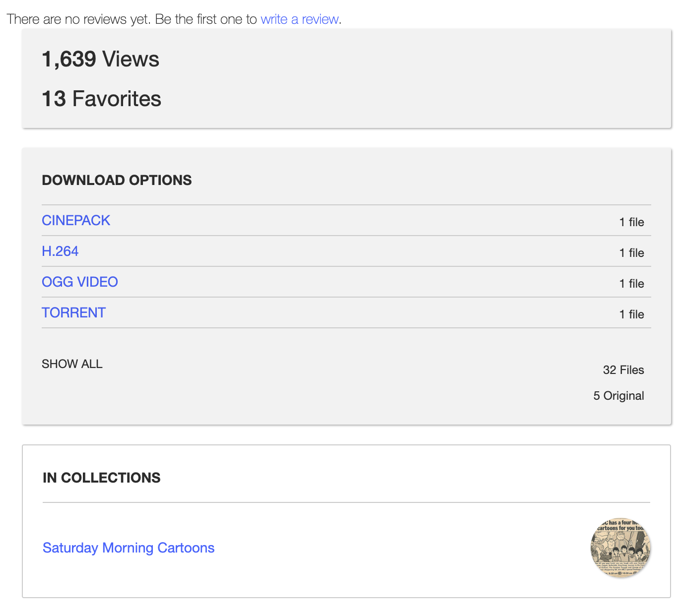678x616 pixels.
Task: Click the 5 Original files label
Action: click(x=618, y=396)
